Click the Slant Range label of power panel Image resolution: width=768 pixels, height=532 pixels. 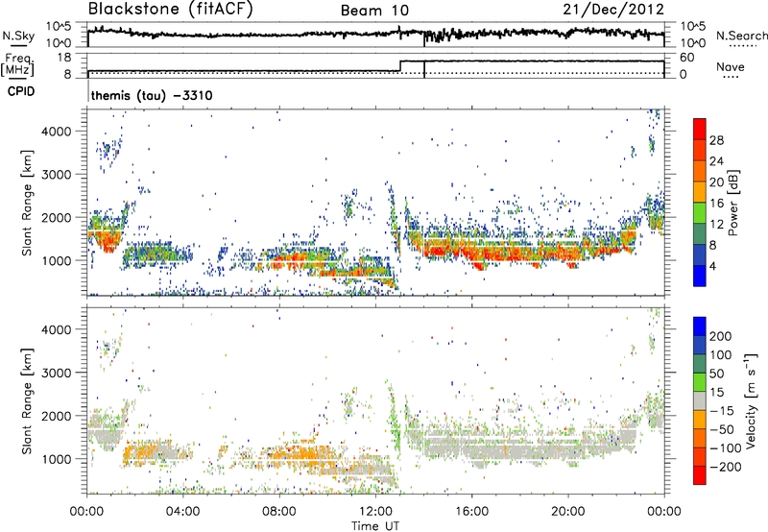click(x=27, y=203)
